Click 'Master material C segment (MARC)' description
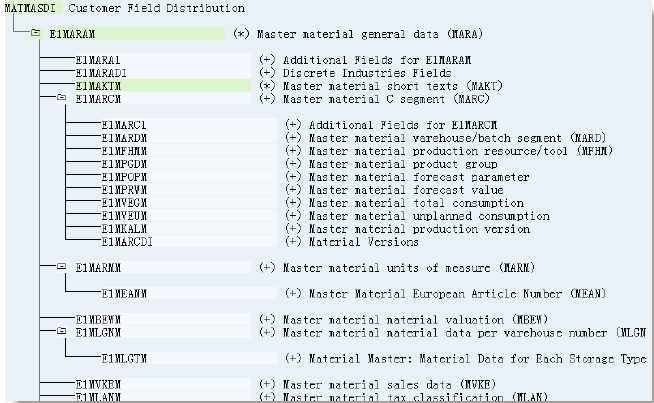 (386, 99)
